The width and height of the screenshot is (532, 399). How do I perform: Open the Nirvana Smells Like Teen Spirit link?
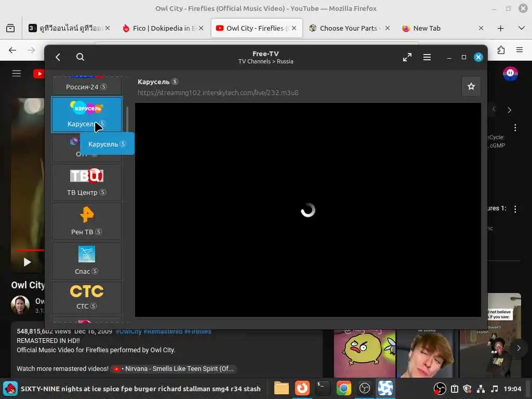coord(174,368)
